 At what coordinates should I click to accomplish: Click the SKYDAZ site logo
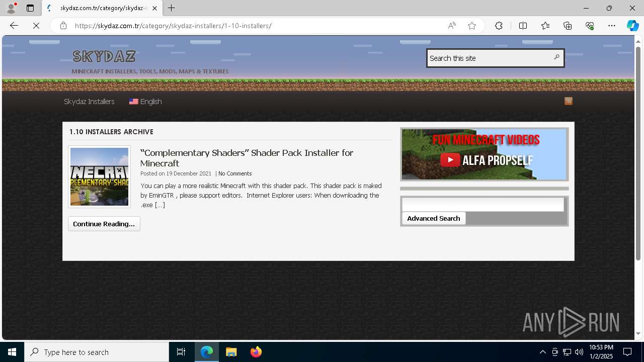pos(104,56)
